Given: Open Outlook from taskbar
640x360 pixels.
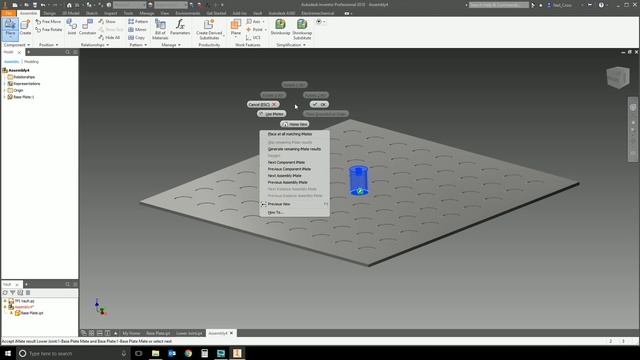Looking at the screenshot, I should pyautogui.click(x=172, y=353).
